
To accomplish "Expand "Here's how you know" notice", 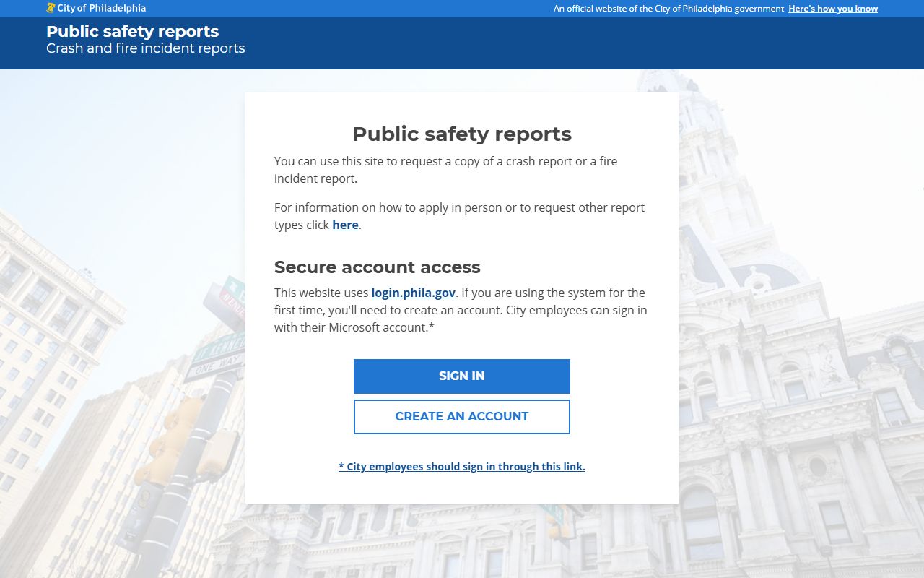I will (833, 9).
